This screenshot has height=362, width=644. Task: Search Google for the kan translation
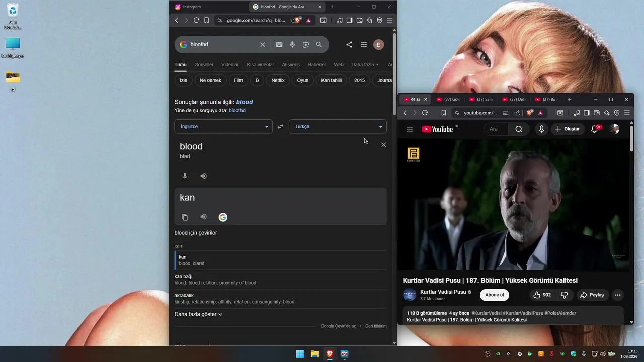[223, 217]
